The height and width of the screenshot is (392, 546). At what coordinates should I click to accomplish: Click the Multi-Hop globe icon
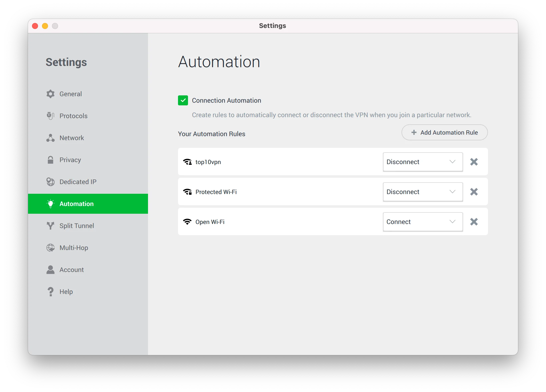[x=50, y=248]
